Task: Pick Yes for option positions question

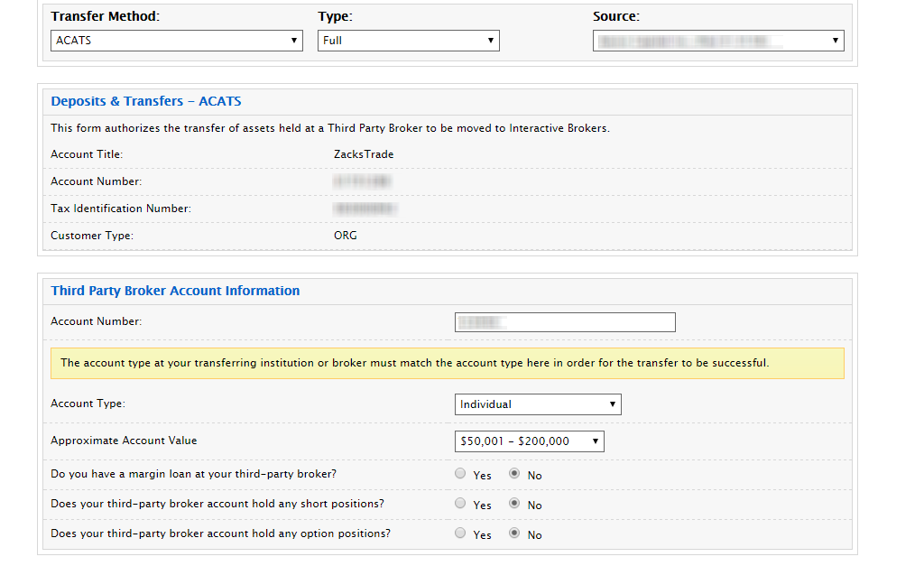Action: click(461, 534)
